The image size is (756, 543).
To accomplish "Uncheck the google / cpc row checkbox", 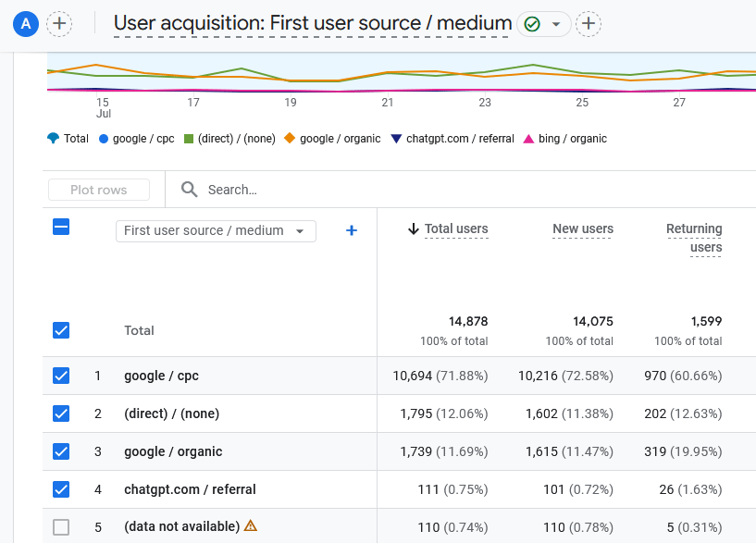I will coord(61,376).
